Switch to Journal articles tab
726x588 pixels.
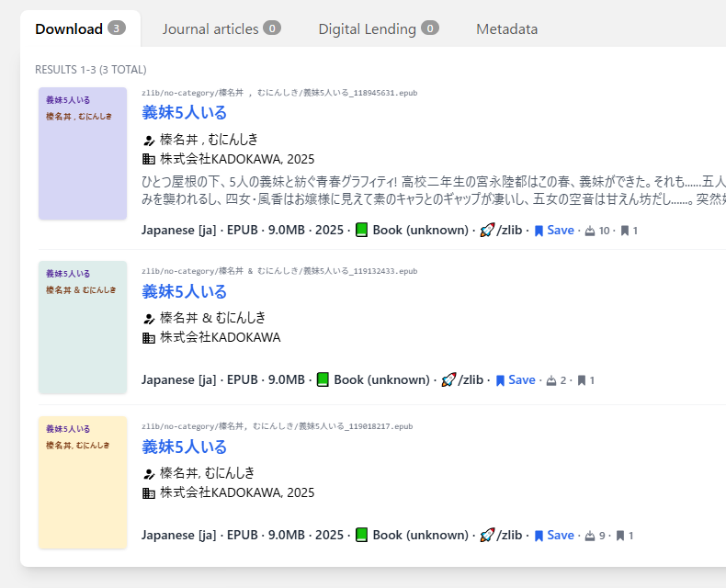click(221, 28)
